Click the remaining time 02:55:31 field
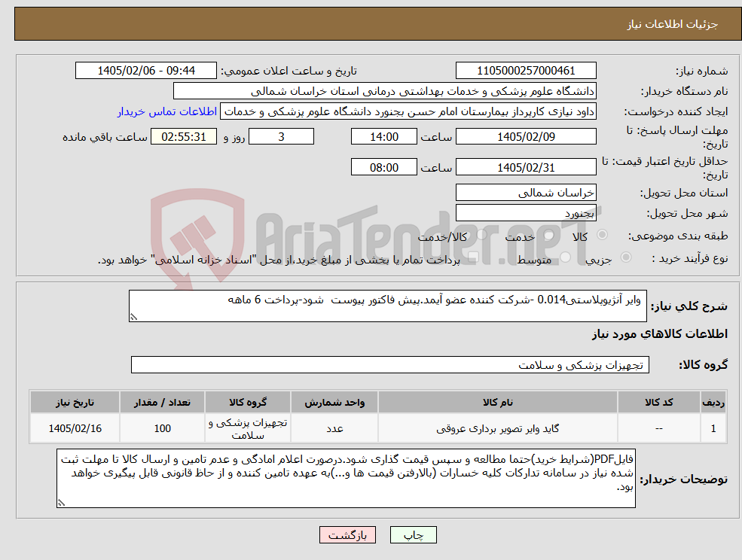This screenshot has height=560, width=742. click(x=184, y=137)
